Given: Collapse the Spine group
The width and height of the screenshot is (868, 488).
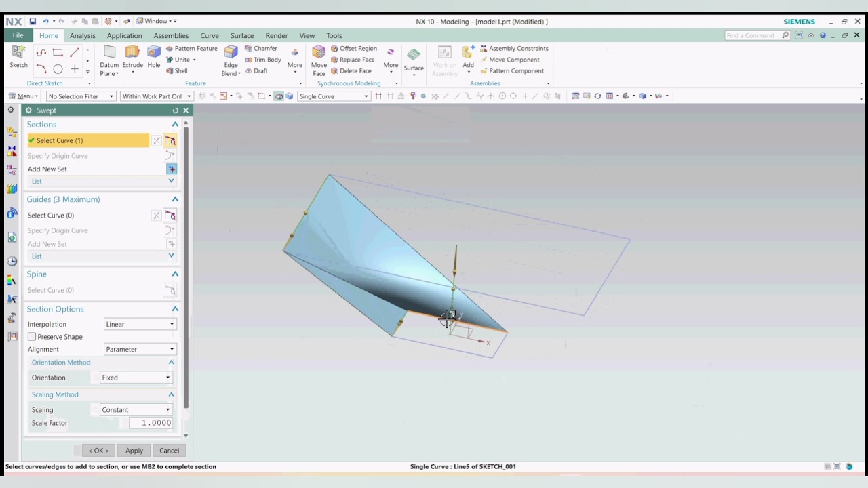Looking at the screenshot, I should [175, 274].
